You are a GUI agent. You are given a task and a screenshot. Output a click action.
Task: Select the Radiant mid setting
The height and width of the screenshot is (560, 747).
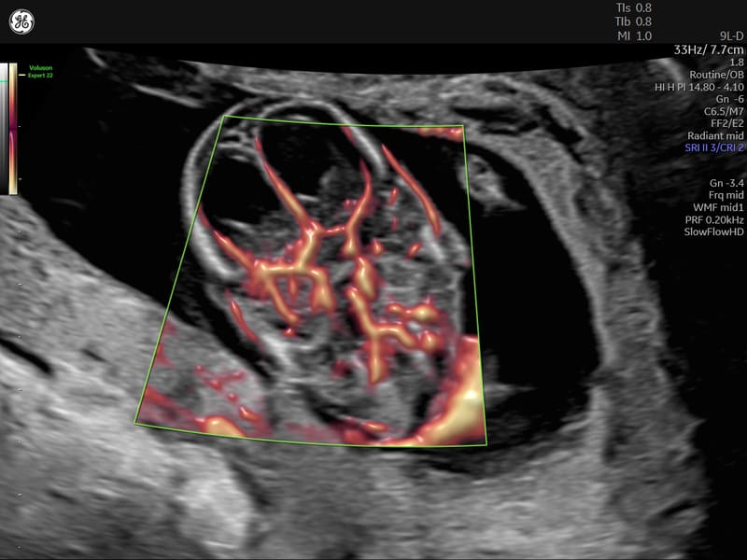(715, 135)
